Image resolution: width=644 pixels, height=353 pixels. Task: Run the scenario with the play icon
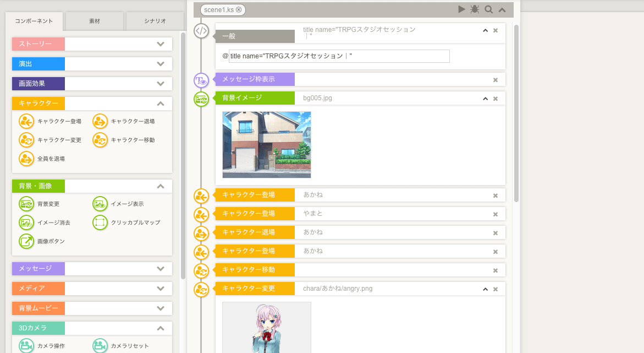(461, 9)
